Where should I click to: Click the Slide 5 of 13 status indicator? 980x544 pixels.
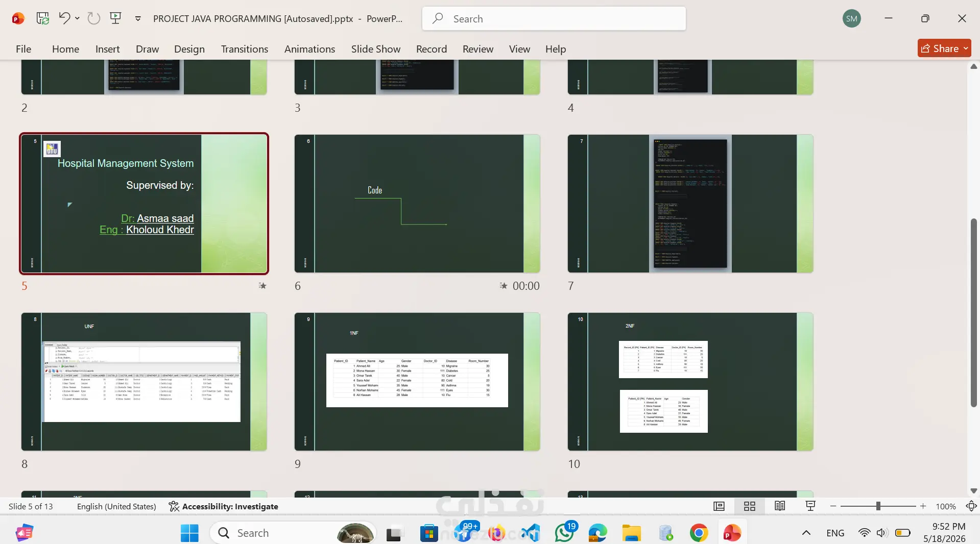31,506
